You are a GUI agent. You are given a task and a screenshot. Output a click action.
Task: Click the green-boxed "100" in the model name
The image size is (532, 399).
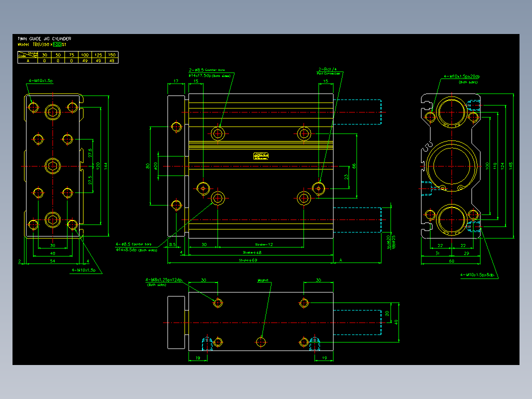pos(57,44)
